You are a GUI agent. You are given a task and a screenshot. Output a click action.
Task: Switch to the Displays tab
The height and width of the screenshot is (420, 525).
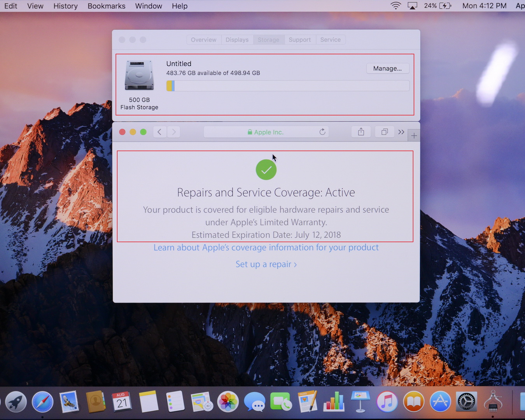coord(237,40)
